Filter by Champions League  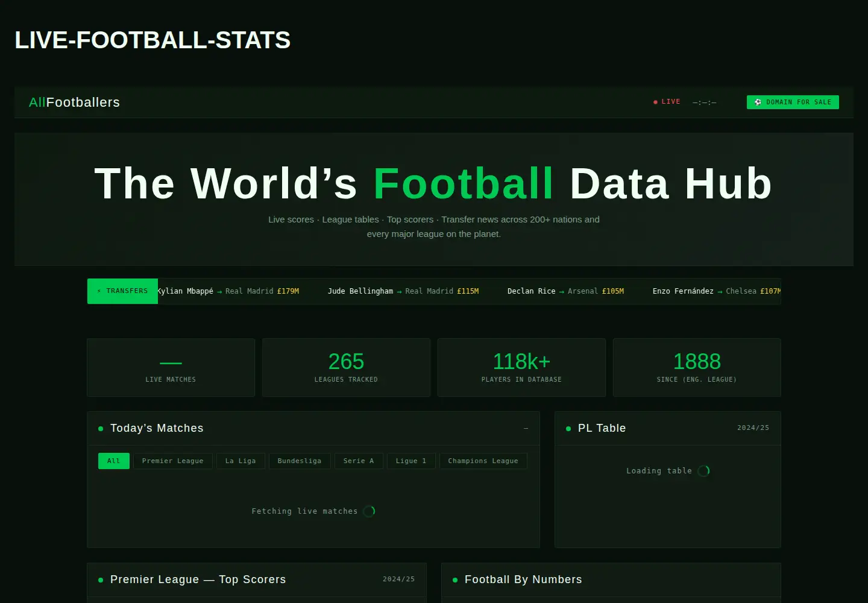(483, 461)
